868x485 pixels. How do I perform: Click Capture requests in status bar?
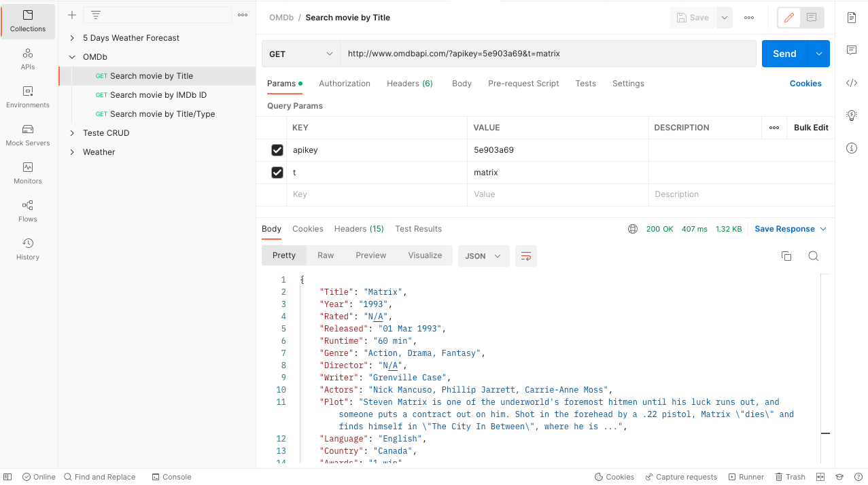click(x=681, y=477)
